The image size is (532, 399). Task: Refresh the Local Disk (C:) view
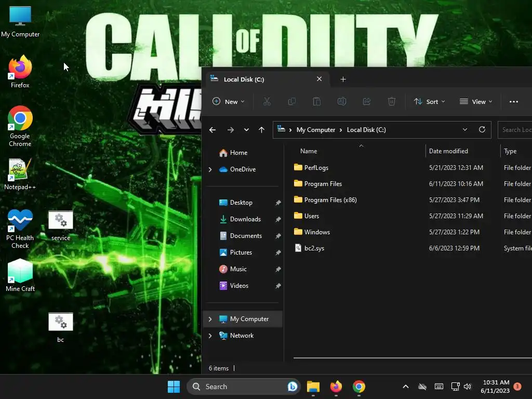[482, 129]
